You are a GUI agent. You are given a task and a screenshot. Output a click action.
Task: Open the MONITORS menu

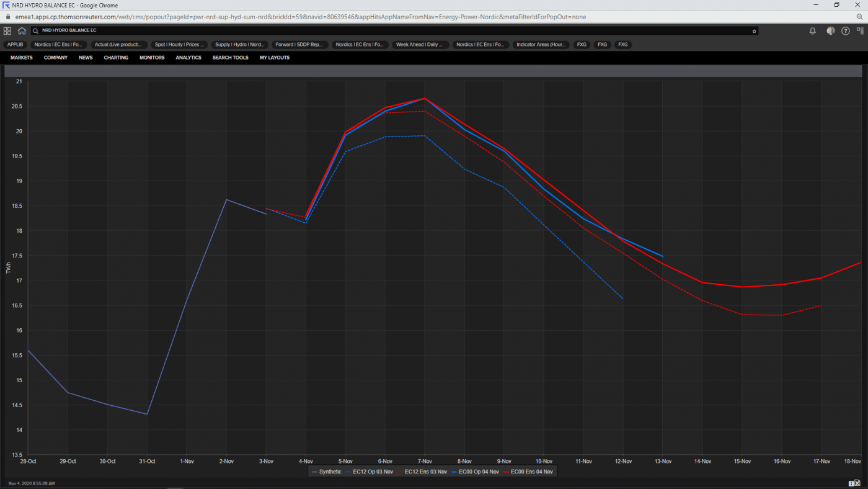coord(152,58)
